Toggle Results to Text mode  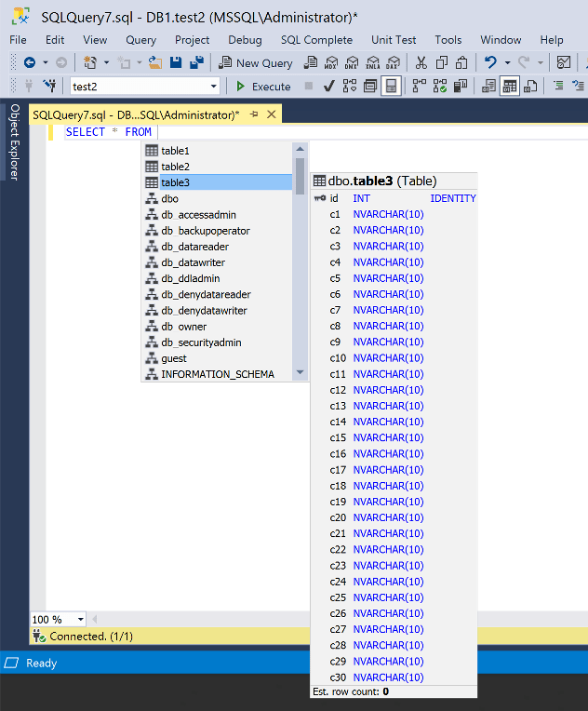[488, 86]
